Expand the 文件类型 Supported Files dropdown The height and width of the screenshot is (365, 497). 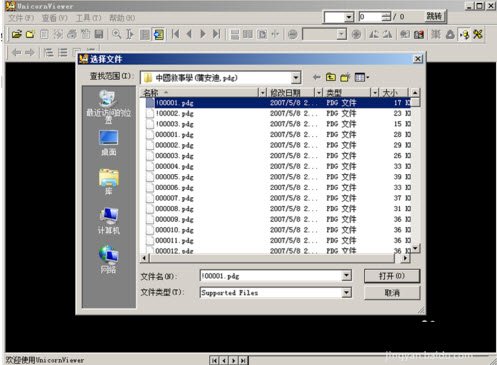coord(347,293)
